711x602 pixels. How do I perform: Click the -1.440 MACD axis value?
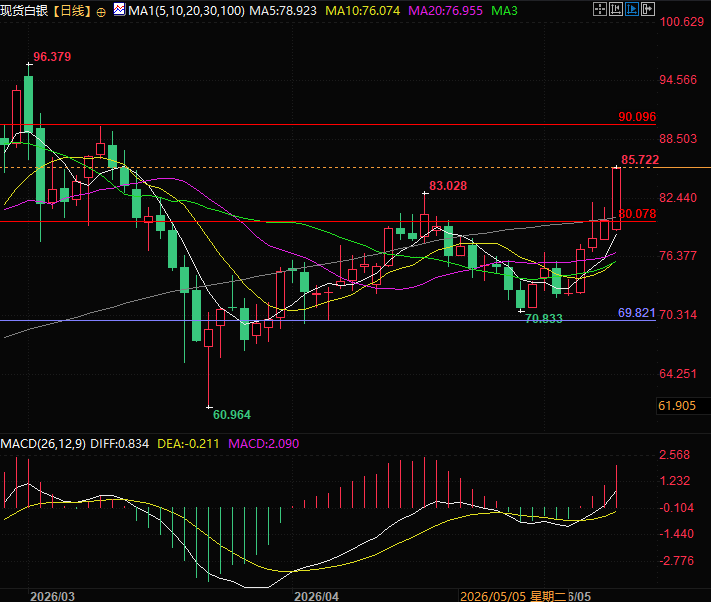676,534
